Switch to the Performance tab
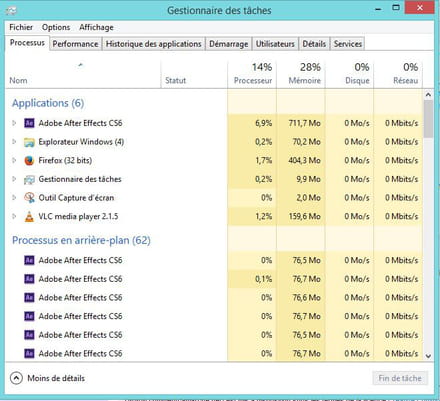440x401 pixels. tap(75, 44)
